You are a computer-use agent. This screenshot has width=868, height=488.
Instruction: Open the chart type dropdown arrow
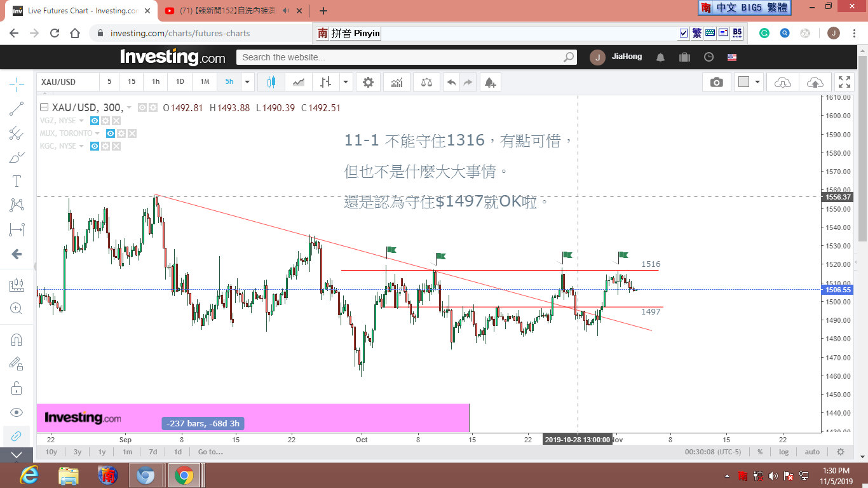pyautogui.click(x=346, y=82)
